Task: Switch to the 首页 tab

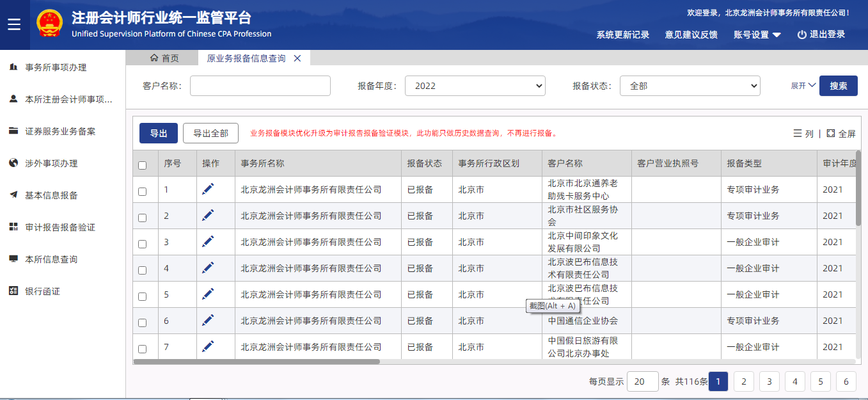Action: point(164,58)
